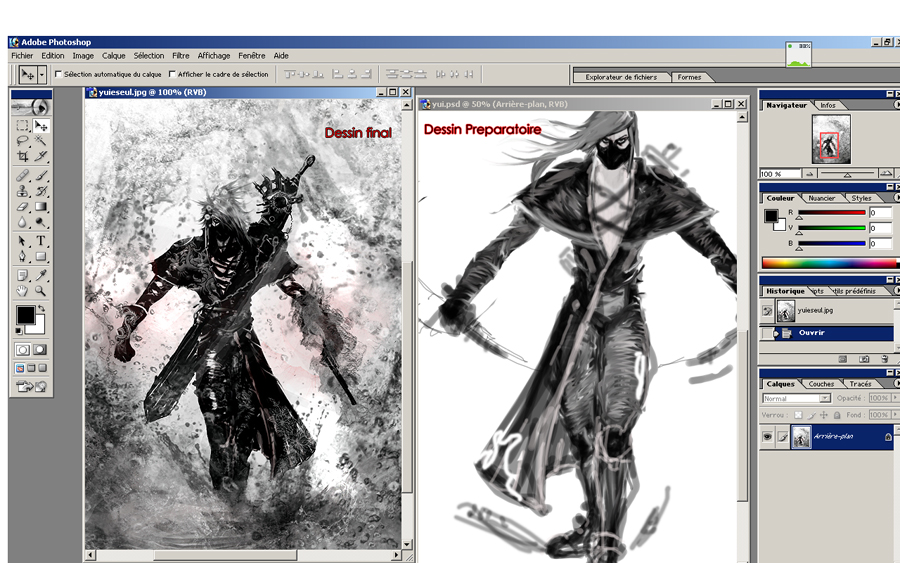Create new snapshot camera icon in Historique
The height and width of the screenshot is (563, 900).
[x=864, y=359]
